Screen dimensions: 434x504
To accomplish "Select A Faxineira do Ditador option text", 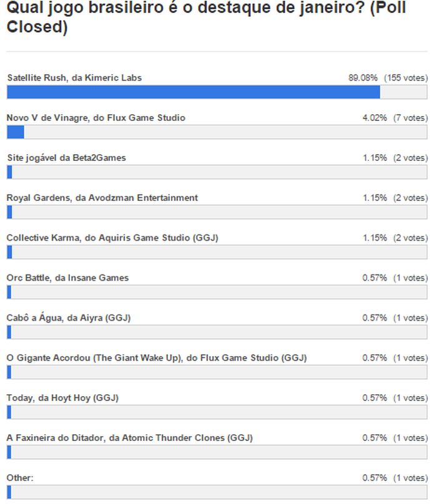I will [129, 438].
